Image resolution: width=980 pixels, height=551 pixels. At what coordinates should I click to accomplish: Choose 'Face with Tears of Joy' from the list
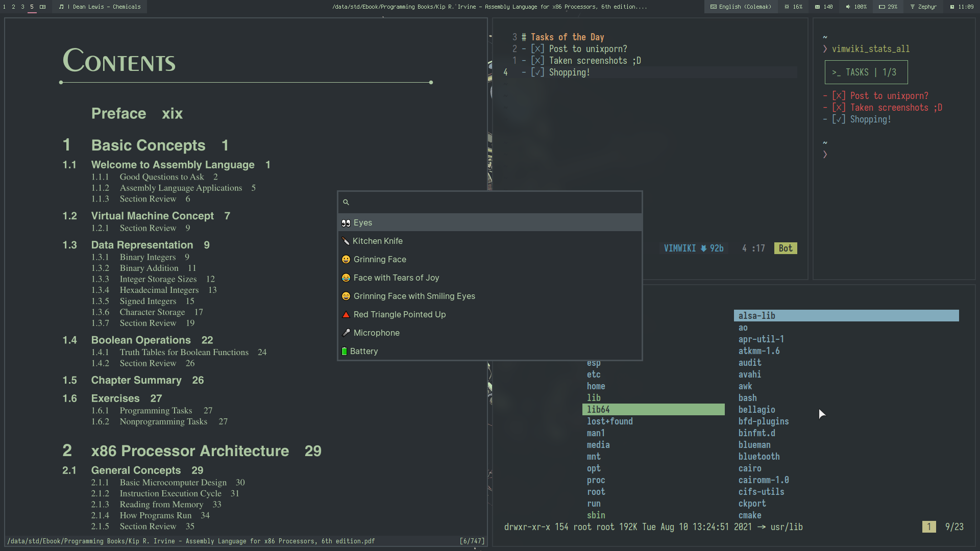click(x=489, y=278)
